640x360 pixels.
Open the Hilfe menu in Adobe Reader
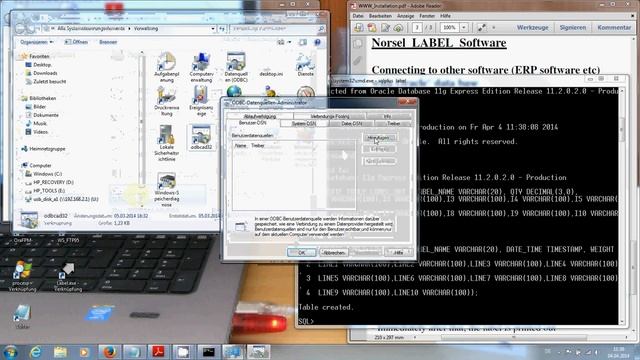[x=445, y=16]
